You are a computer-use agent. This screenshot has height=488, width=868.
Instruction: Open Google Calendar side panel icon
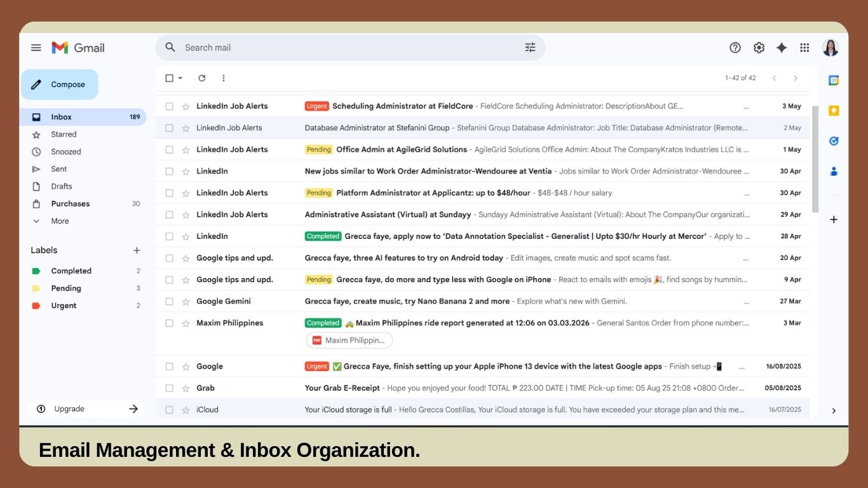834,80
